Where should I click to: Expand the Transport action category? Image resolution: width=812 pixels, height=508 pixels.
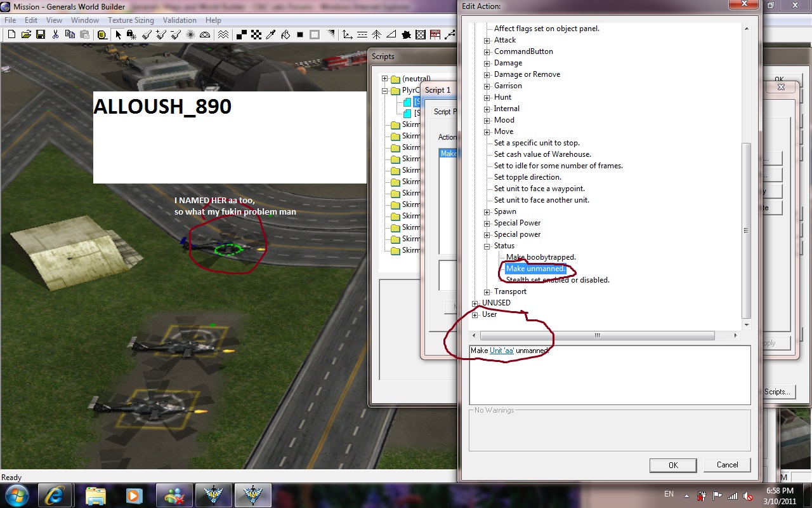487,291
